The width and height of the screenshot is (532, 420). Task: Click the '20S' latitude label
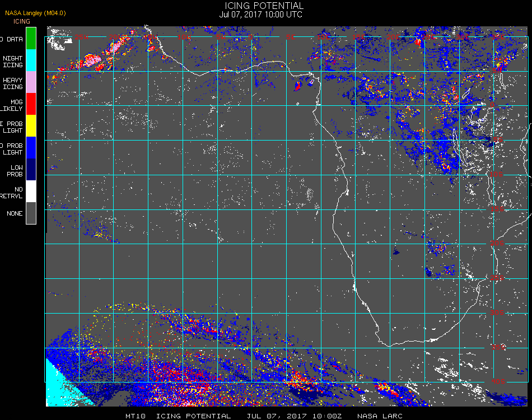(x=497, y=244)
